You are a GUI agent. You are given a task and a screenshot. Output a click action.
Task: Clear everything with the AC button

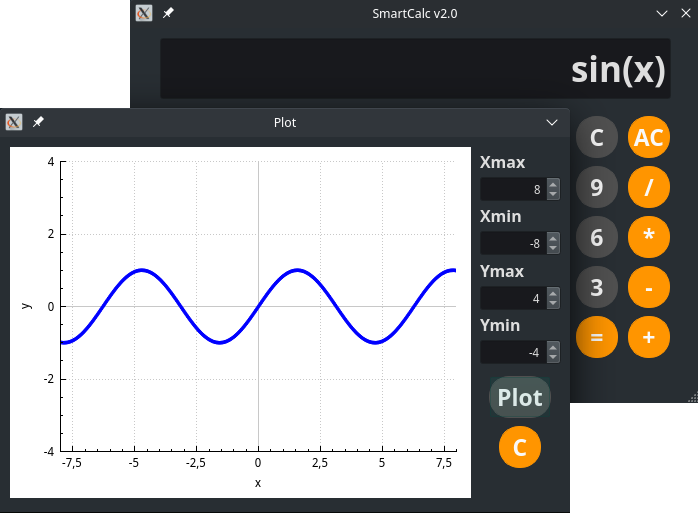pyautogui.click(x=649, y=137)
